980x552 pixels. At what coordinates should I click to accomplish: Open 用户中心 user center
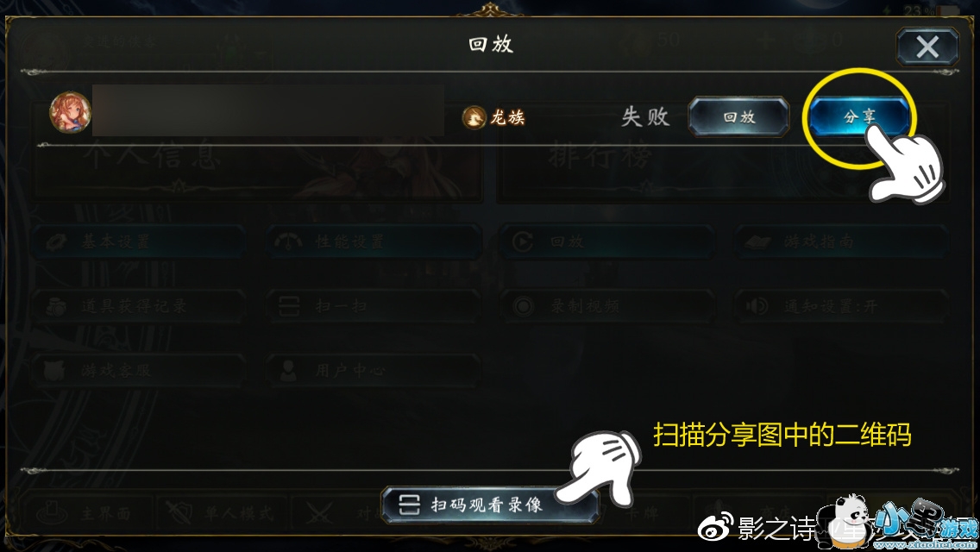click(374, 370)
